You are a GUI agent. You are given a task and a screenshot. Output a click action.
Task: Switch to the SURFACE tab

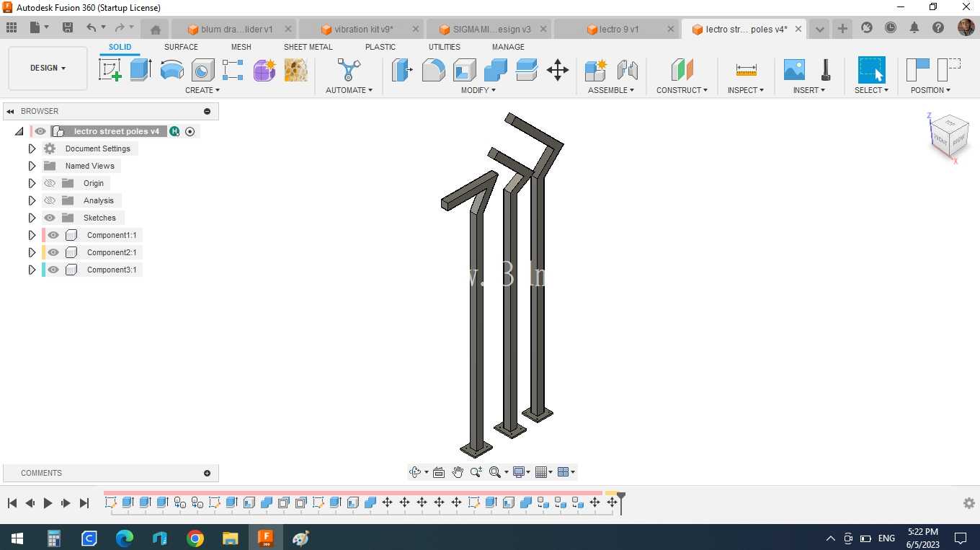pyautogui.click(x=181, y=47)
